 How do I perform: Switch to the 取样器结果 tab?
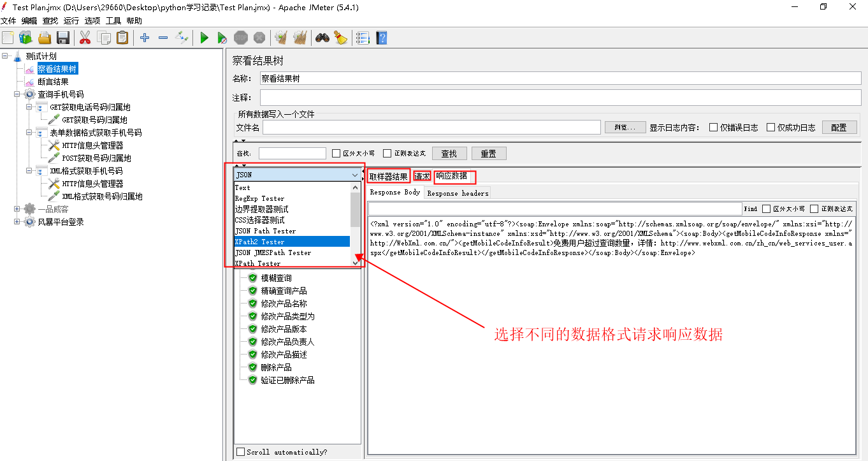pyautogui.click(x=388, y=177)
